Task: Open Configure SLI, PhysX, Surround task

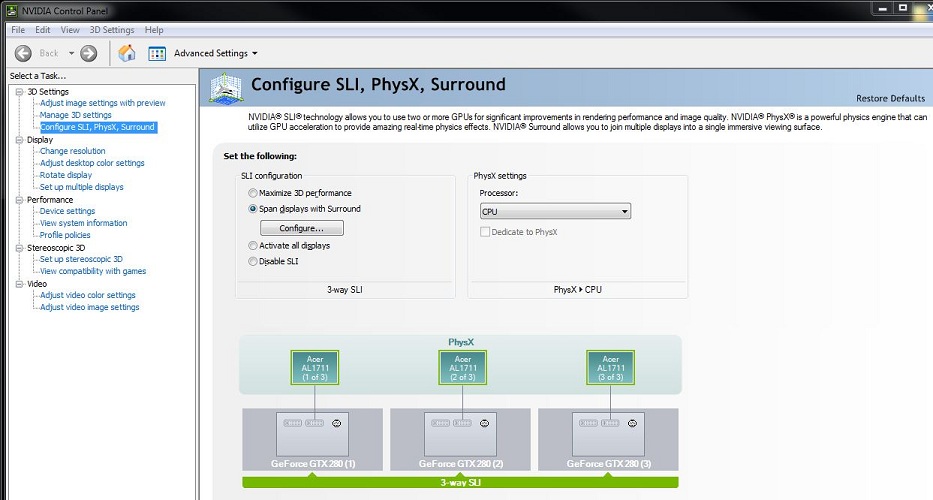Action: (x=98, y=127)
